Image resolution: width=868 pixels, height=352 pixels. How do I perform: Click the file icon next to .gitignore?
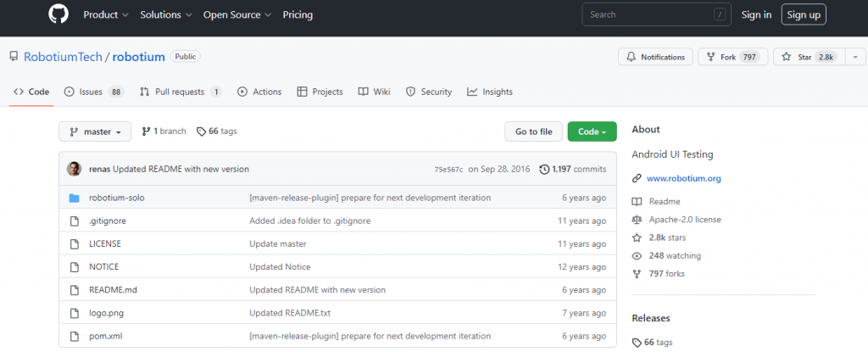tap(75, 221)
